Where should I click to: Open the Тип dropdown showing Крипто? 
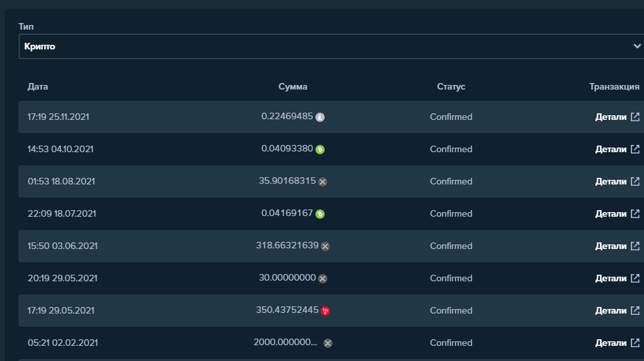pyautogui.click(x=323, y=46)
